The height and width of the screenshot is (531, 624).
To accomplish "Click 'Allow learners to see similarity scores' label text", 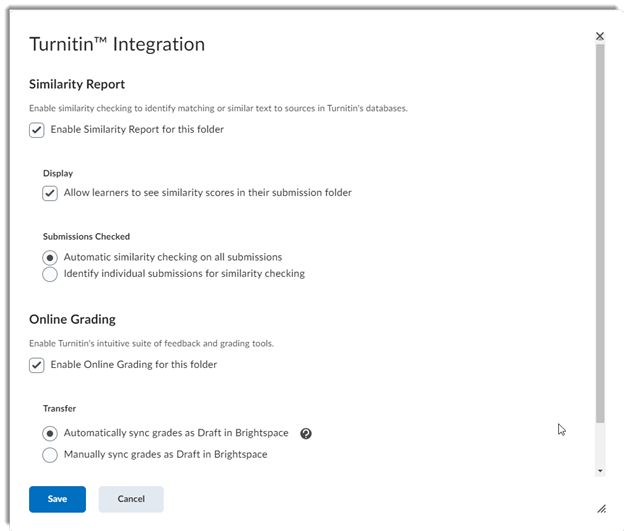I will pyautogui.click(x=207, y=192).
